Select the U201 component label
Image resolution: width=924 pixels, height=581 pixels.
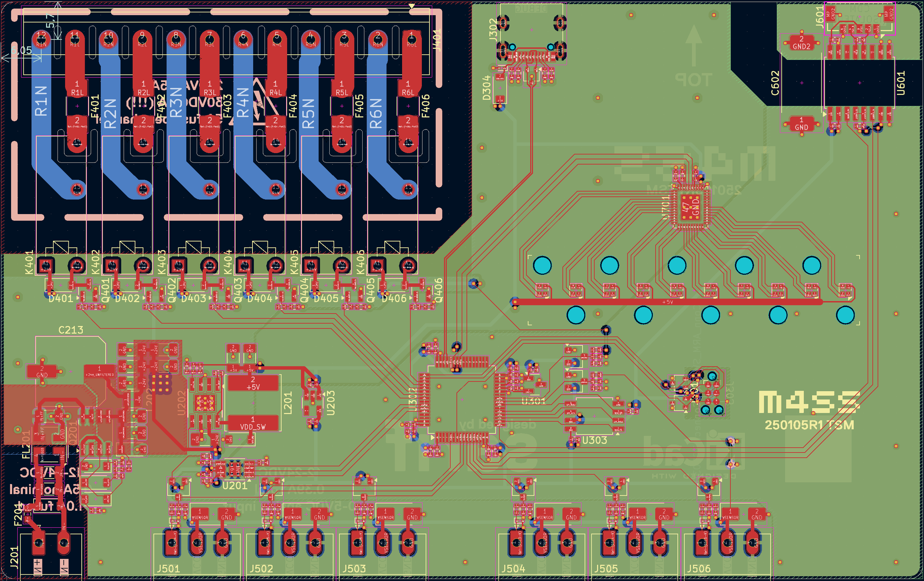[x=235, y=486]
